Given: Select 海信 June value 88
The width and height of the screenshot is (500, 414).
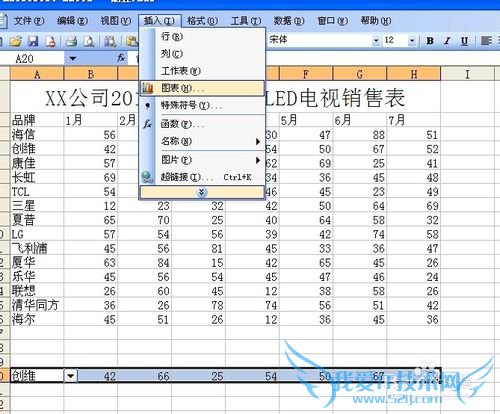Looking at the screenshot, I should pyautogui.click(x=360, y=135).
